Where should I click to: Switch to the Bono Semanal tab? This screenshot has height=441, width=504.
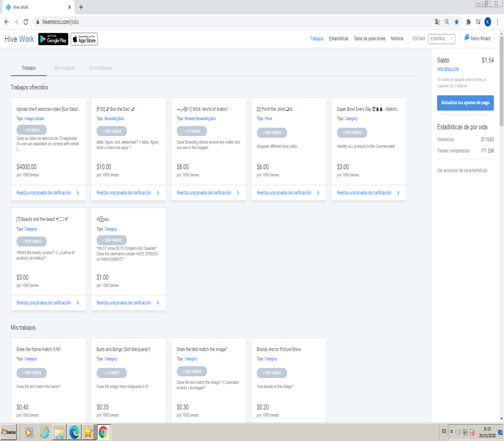(101, 68)
